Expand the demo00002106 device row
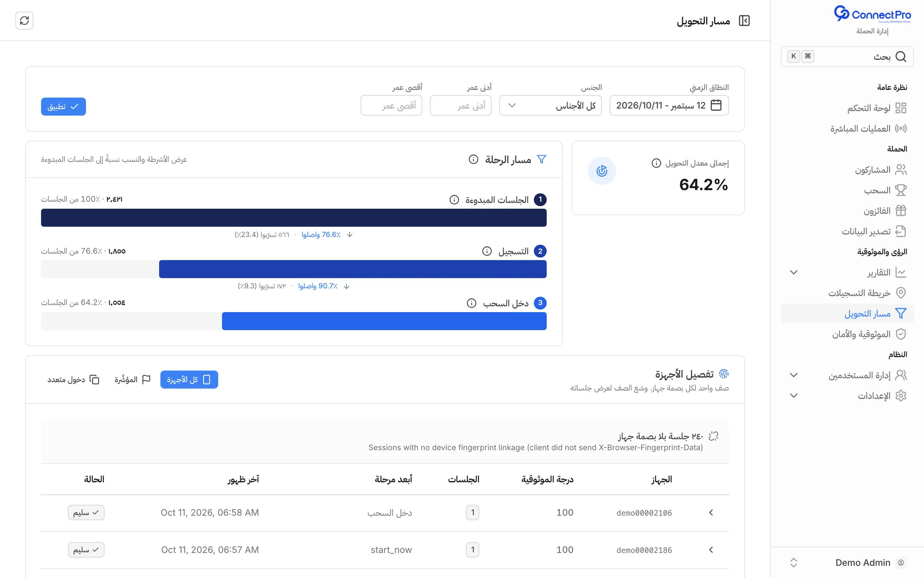 pyautogui.click(x=711, y=512)
